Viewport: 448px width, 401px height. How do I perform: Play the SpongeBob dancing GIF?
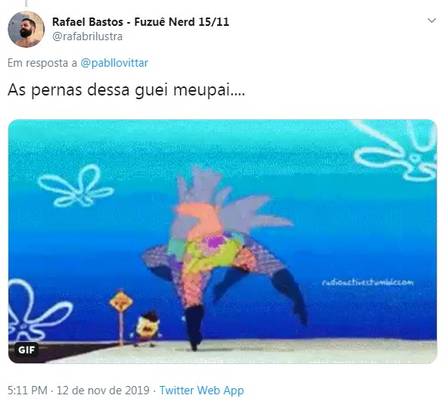pyautogui.click(x=222, y=241)
